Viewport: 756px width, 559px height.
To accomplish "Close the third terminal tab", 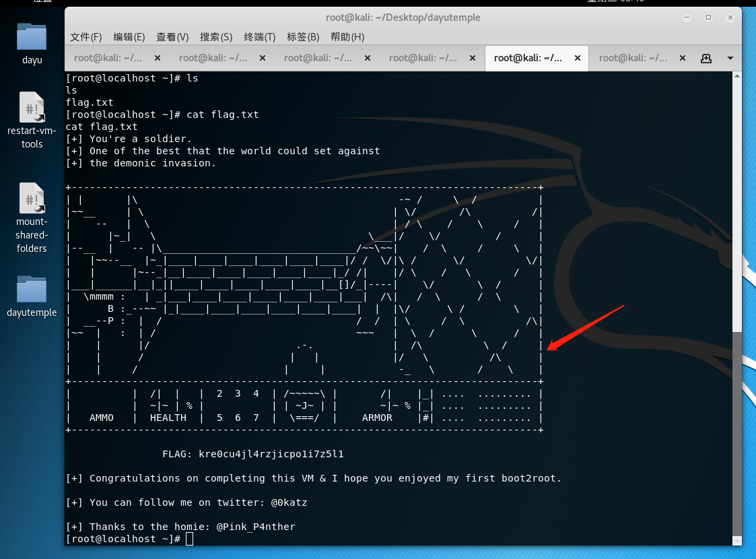I will 367,58.
